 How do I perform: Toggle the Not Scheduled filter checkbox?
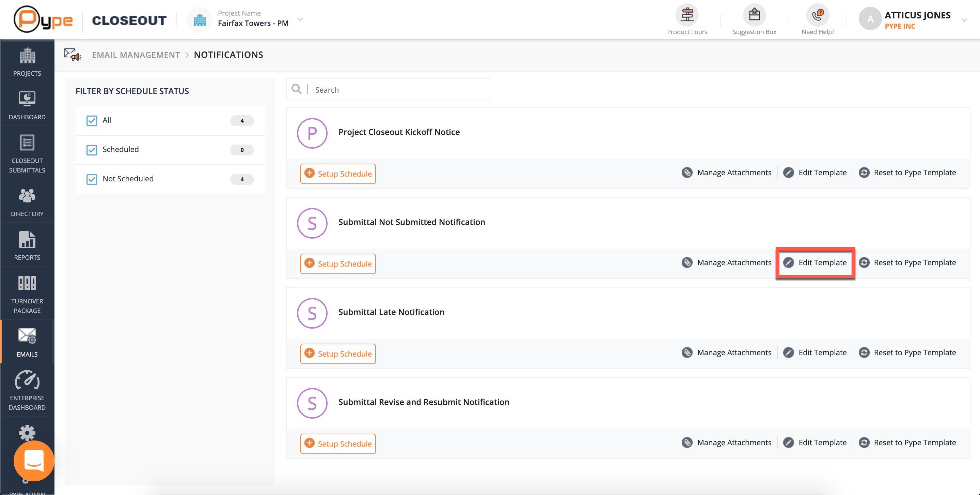click(x=92, y=179)
